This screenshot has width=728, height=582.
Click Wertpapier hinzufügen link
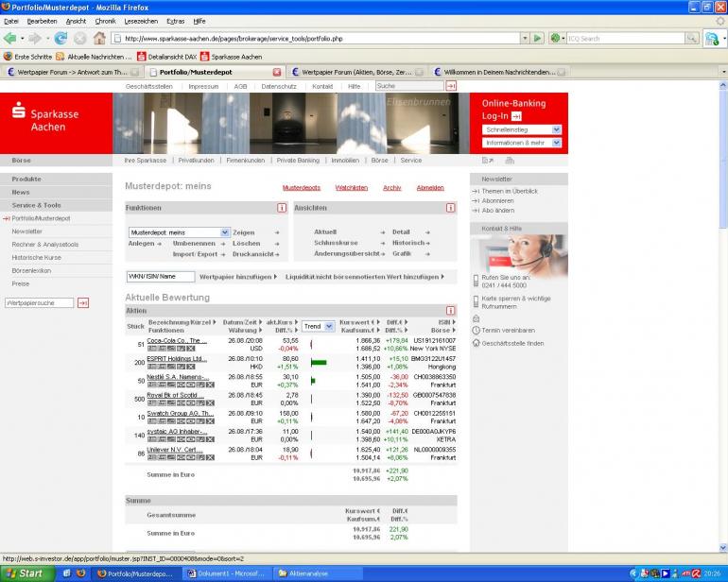[237, 277]
